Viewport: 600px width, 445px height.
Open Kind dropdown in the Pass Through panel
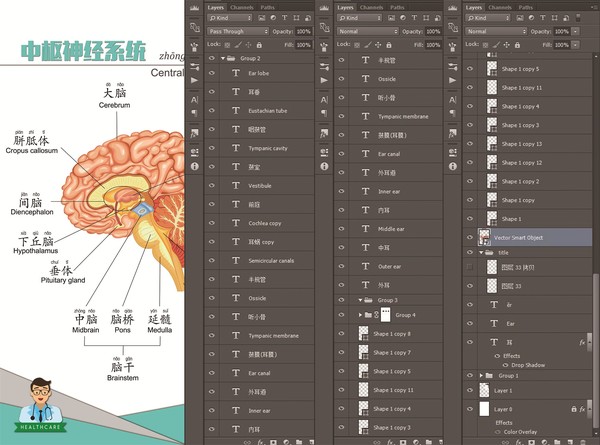point(230,18)
